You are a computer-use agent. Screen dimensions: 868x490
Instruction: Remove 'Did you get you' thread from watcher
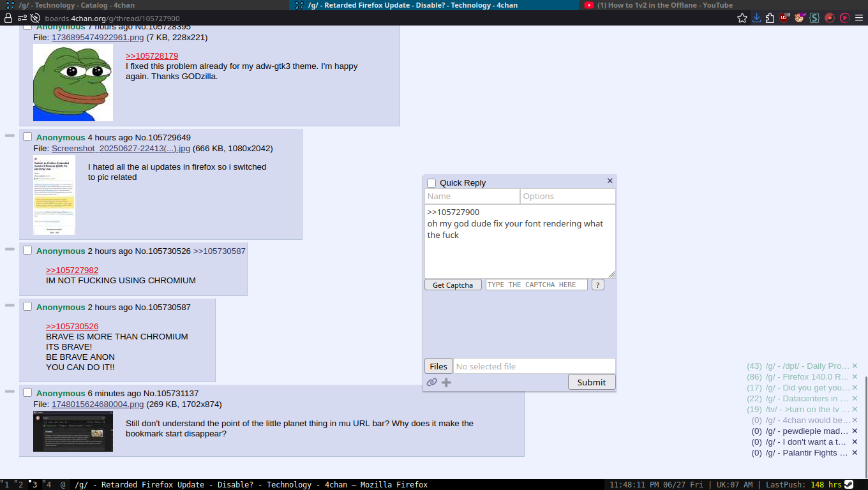coord(855,388)
